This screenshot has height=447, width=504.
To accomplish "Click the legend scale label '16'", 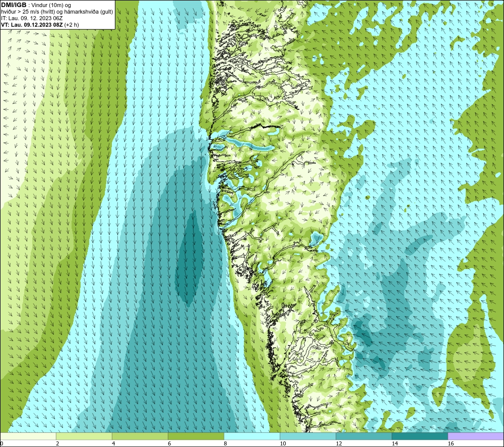I will coord(451,444).
